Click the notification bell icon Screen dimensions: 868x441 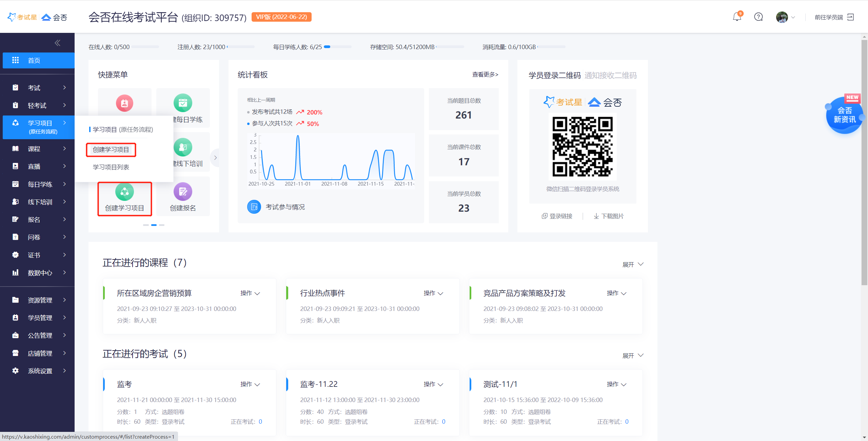point(737,17)
